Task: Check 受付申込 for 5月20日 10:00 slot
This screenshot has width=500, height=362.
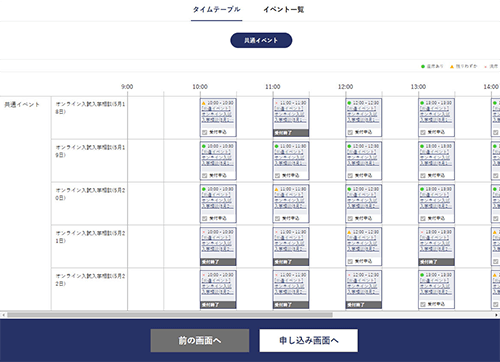Action: 205,218
